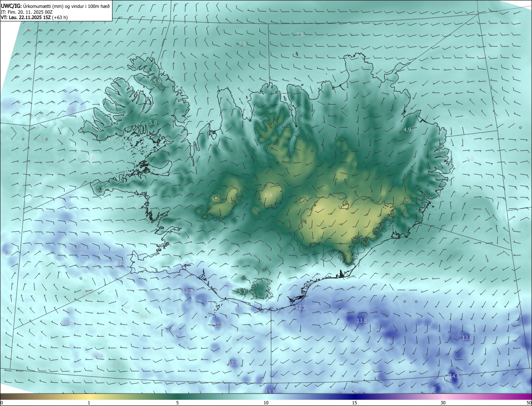This screenshot has height=406, width=532.
Task: Click the 9.6 value label on the map
Action: [x=91, y=158]
